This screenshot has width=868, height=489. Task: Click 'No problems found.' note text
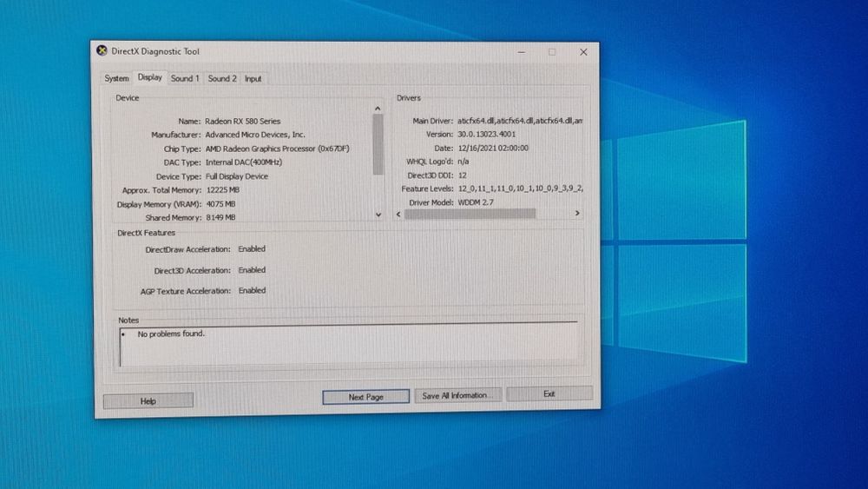pos(171,334)
